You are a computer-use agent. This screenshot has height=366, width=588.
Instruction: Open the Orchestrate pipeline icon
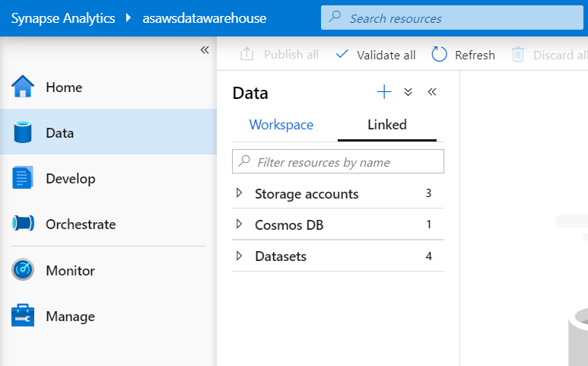23,223
